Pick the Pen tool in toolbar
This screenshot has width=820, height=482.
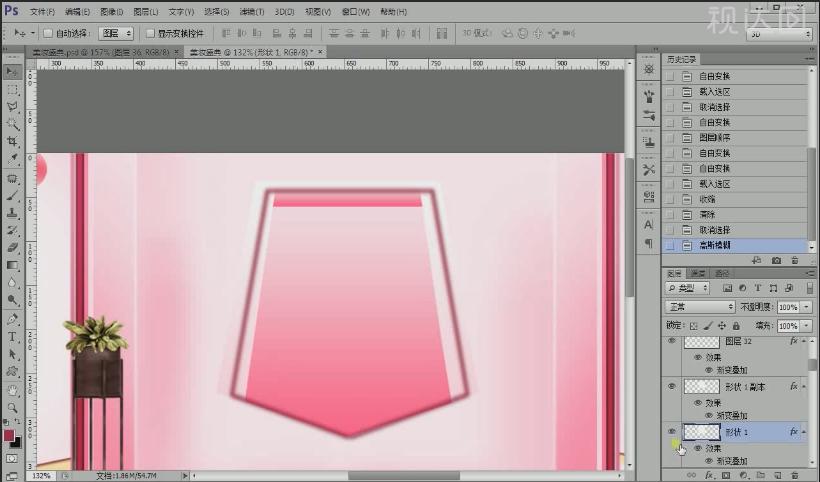pyautogui.click(x=12, y=319)
